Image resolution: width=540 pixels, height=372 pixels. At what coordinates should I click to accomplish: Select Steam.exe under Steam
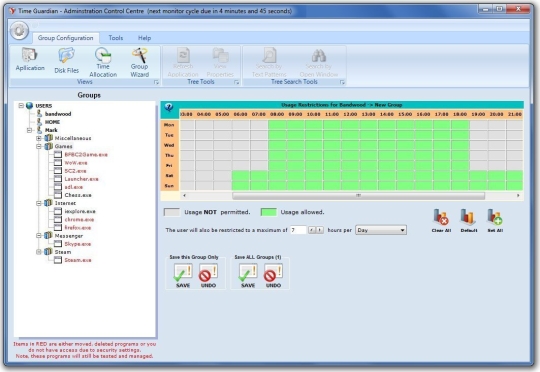[78, 260]
